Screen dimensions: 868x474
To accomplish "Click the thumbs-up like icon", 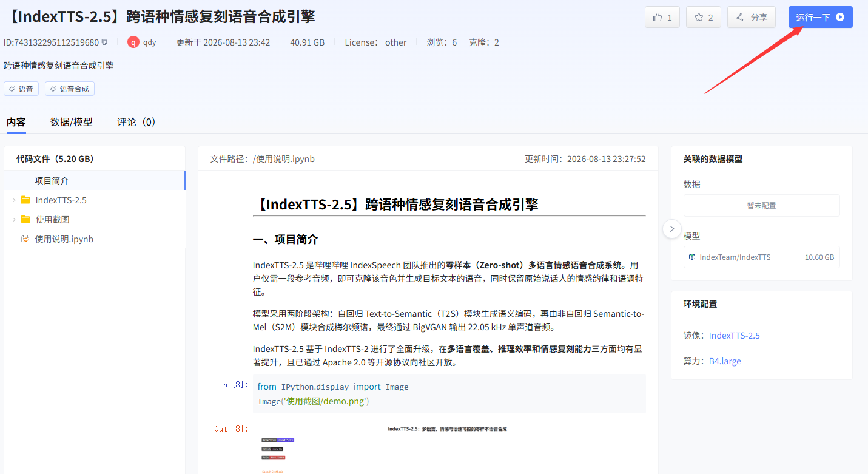I will (x=658, y=18).
